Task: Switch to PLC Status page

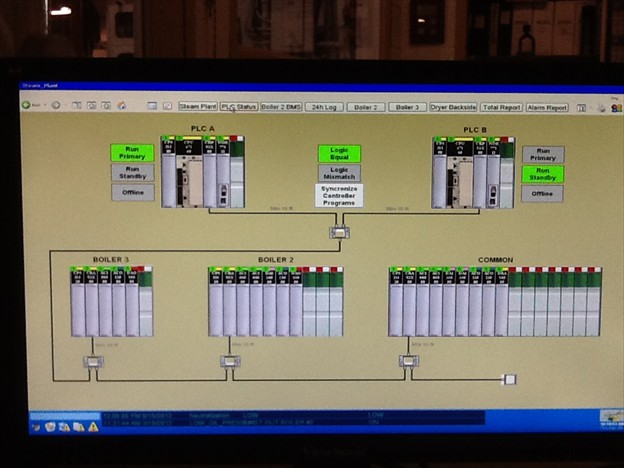Action: click(x=239, y=107)
